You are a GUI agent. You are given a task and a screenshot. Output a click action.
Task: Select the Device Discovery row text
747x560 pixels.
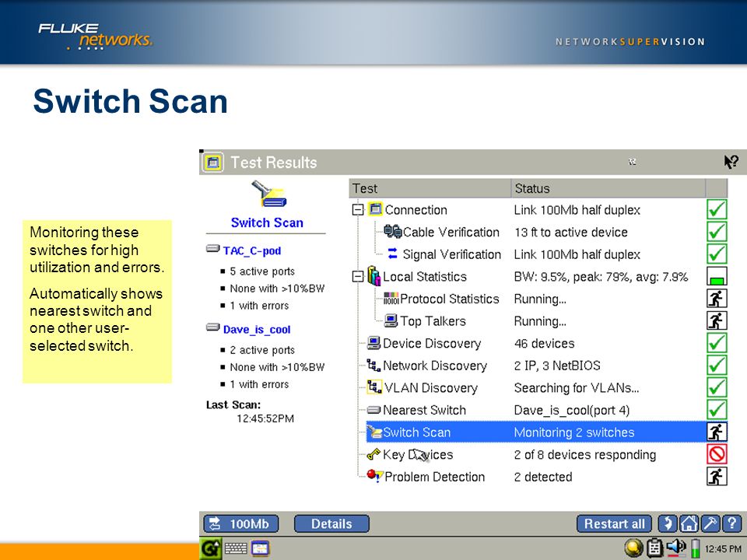coord(432,343)
